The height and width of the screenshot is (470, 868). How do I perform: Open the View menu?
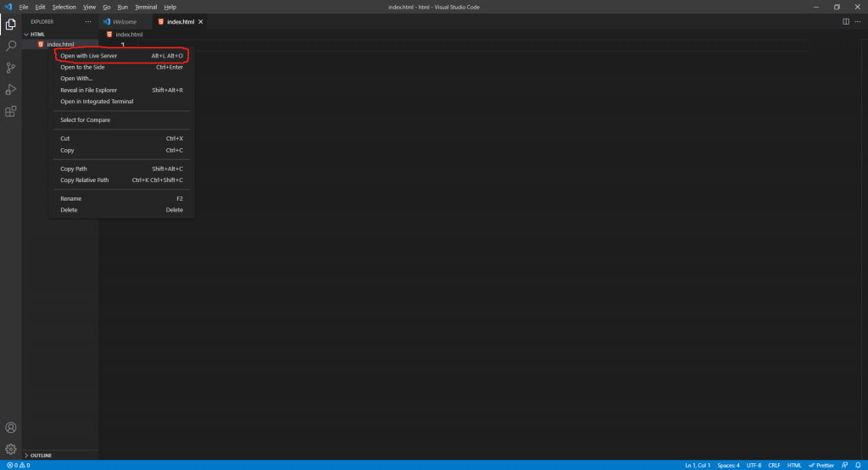point(89,7)
